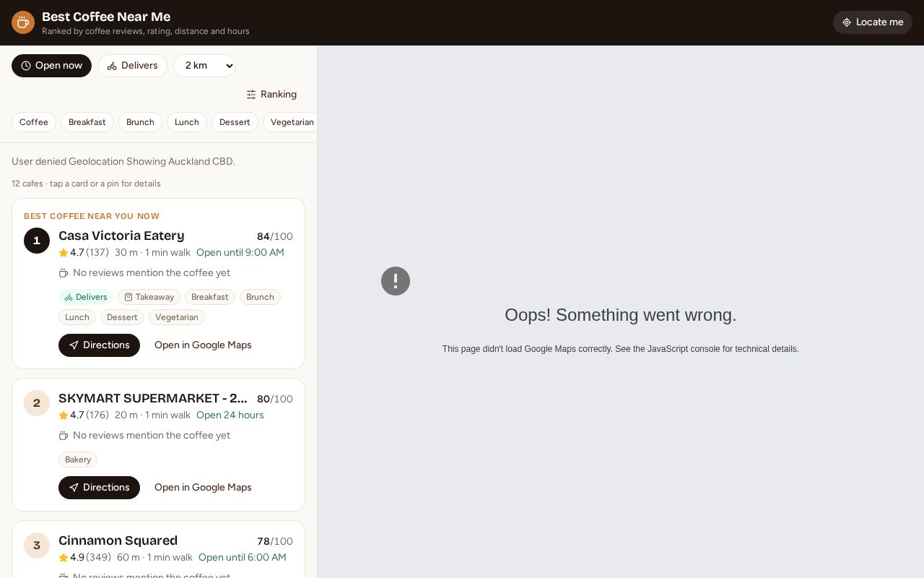Click the star rating icon for Cinnamon Squared
924x578 pixels.
pyautogui.click(x=64, y=558)
